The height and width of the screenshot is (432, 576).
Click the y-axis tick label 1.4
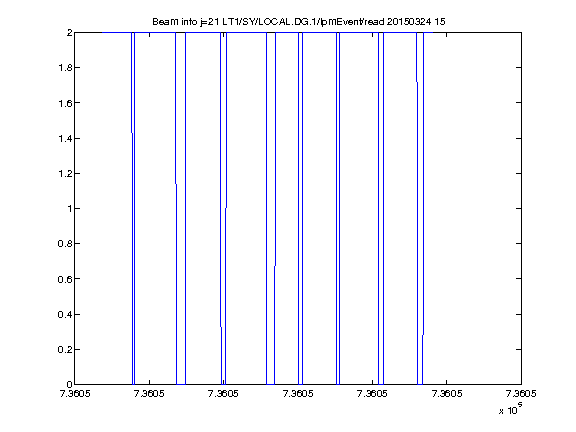tap(65, 138)
